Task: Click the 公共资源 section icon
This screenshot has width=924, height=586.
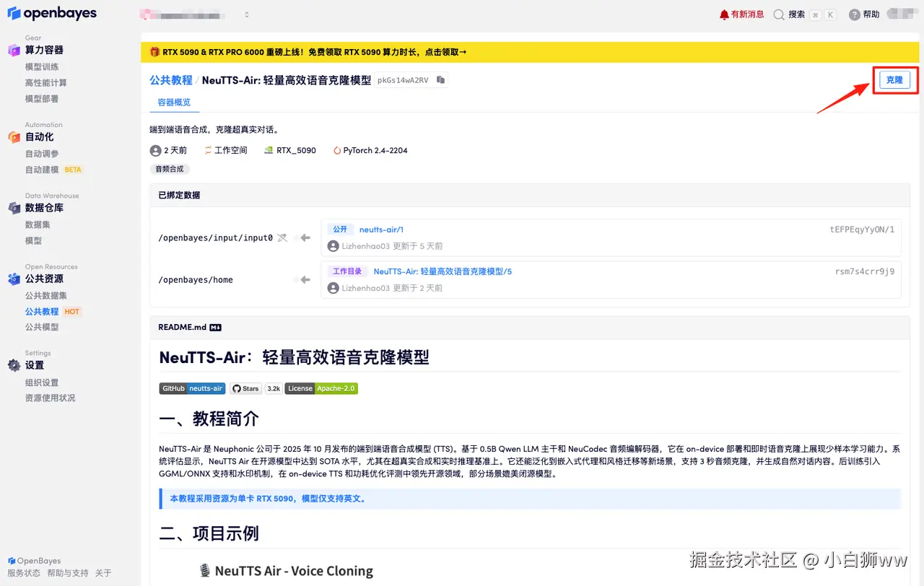Action: 14,279
